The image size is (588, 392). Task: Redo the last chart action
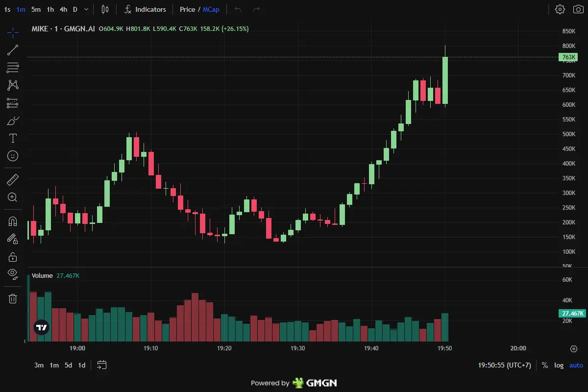coord(256,9)
